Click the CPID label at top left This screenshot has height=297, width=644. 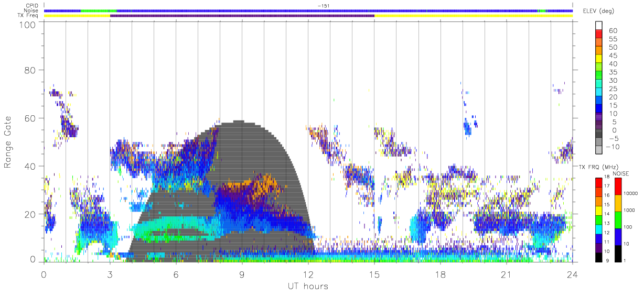[x=33, y=6]
